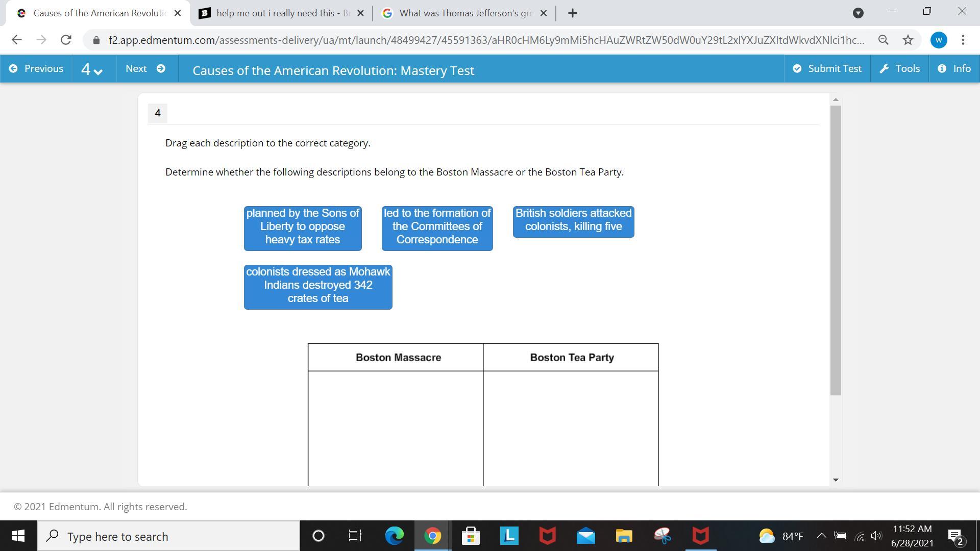
Task: Show hidden system tray icons
Action: (821, 536)
